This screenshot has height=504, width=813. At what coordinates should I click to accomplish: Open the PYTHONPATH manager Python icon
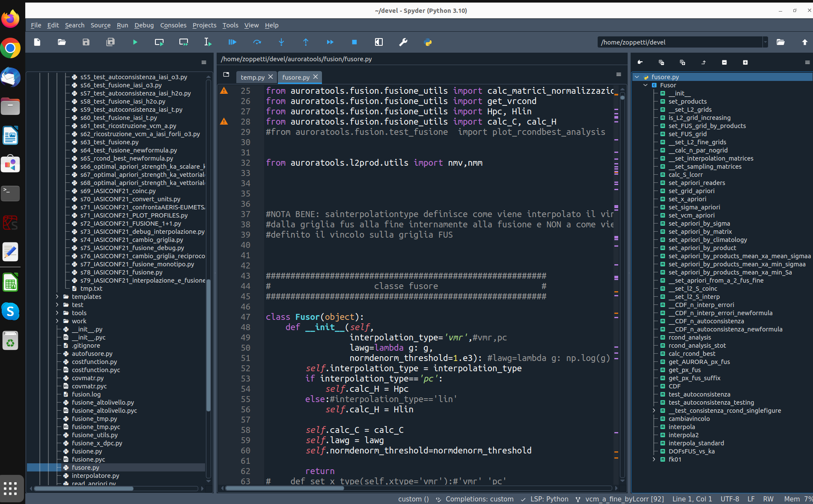(x=427, y=42)
